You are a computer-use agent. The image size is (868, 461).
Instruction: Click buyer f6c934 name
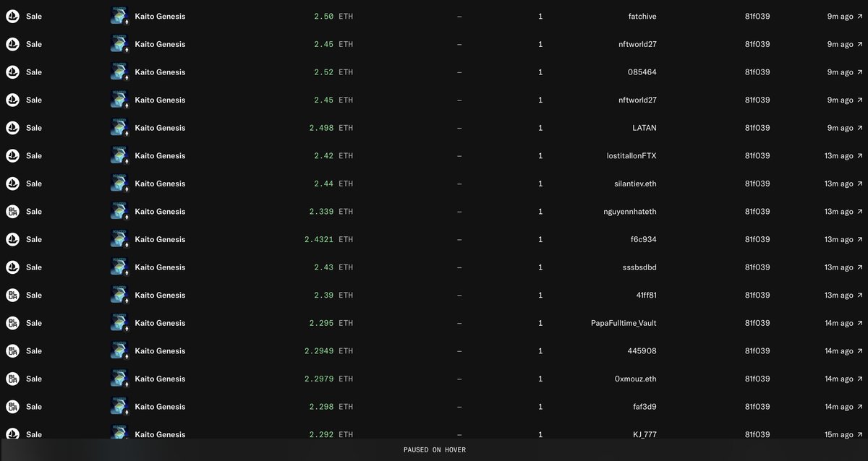[x=644, y=239]
